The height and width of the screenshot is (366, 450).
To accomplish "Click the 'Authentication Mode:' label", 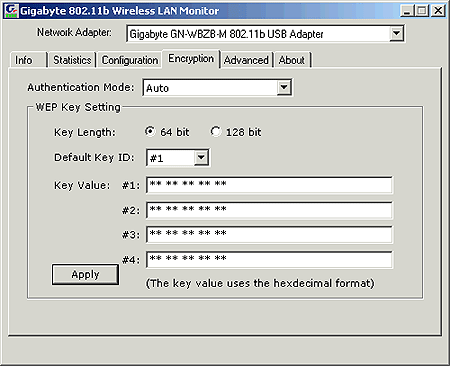I will (x=81, y=87).
